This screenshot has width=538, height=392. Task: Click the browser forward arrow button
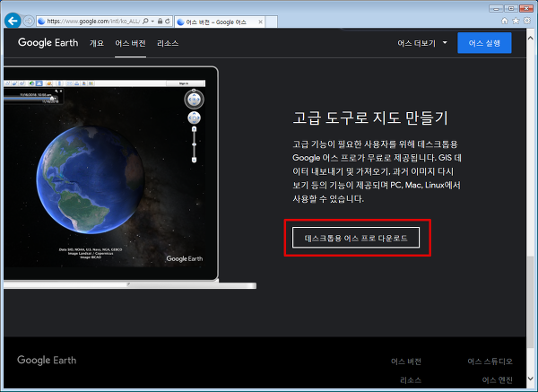[x=29, y=22]
